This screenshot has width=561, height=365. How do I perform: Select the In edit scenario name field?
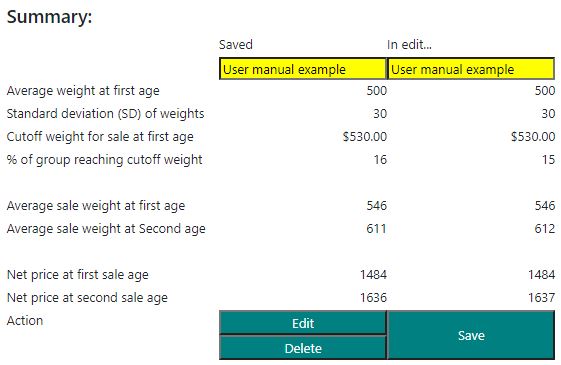click(471, 69)
